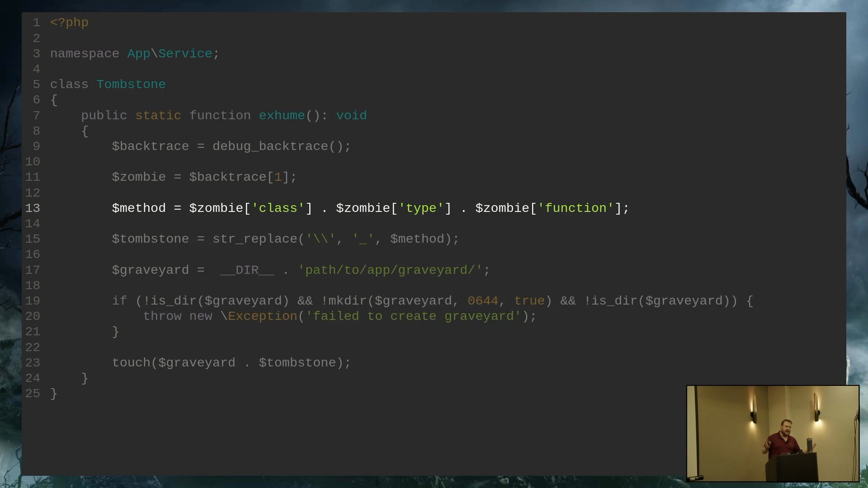Image resolution: width=868 pixels, height=488 pixels.
Task: Click the highlighted line number 13
Action: pos(33,208)
